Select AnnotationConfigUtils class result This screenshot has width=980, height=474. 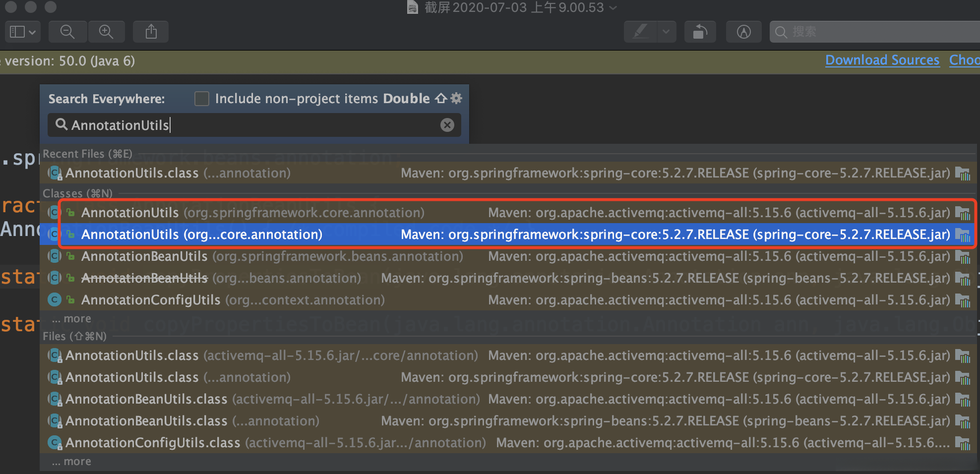click(508, 300)
